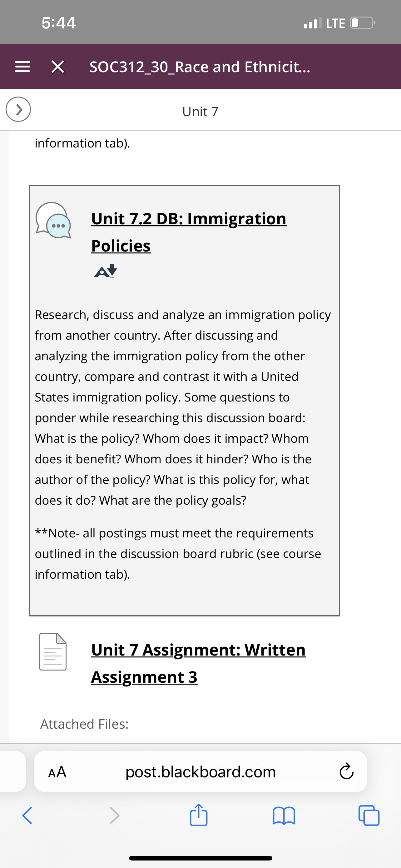This screenshot has width=401, height=868.
Task: Go forward with Safari forward arrow
Action: click(x=115, y=816)
